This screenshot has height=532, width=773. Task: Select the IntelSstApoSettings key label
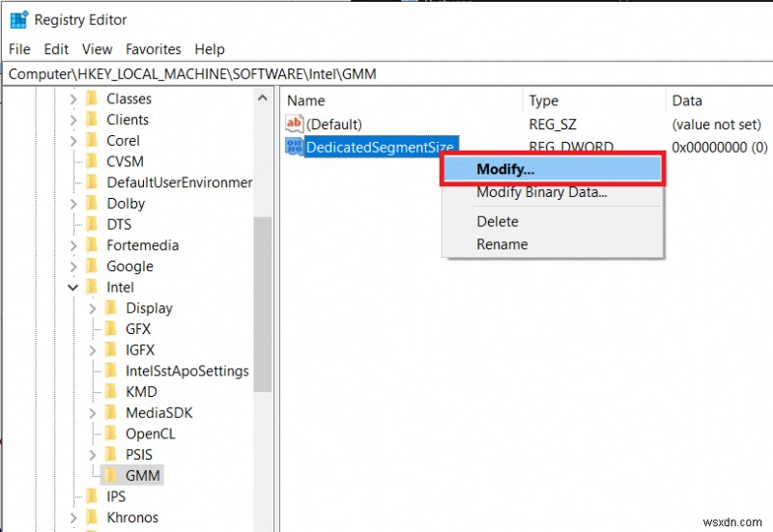187,371
